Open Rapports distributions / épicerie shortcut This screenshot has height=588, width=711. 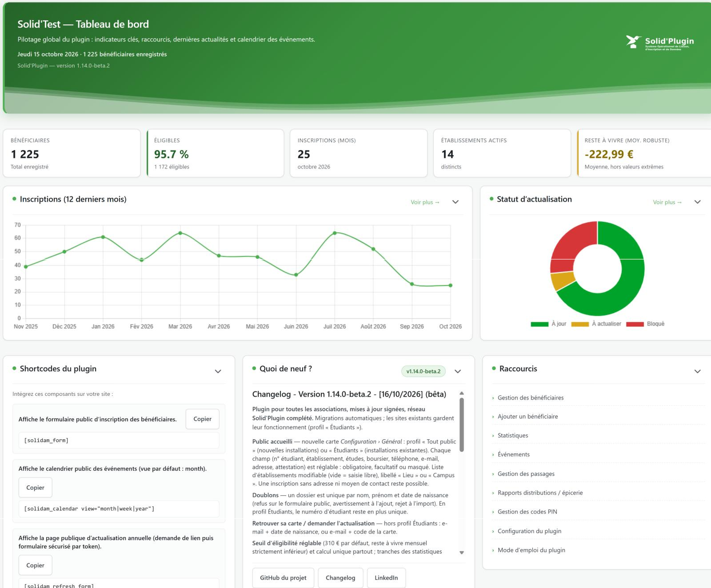(540, 493)
